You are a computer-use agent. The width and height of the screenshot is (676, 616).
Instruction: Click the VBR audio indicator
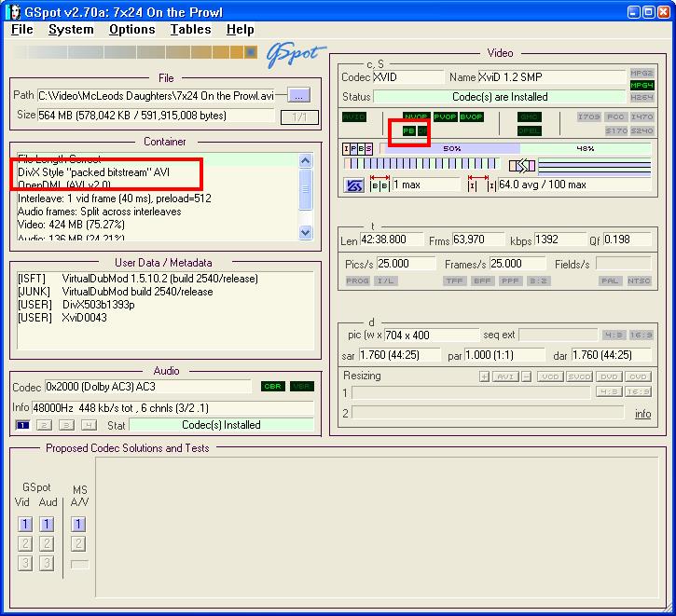(x=302, y=387)
